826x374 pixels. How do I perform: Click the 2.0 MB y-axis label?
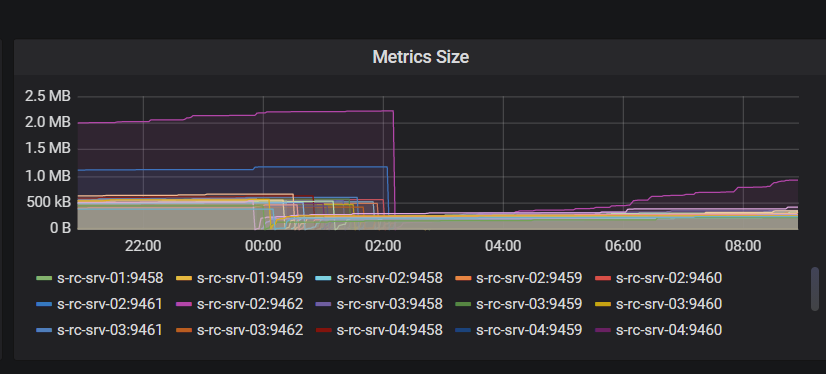47,123
